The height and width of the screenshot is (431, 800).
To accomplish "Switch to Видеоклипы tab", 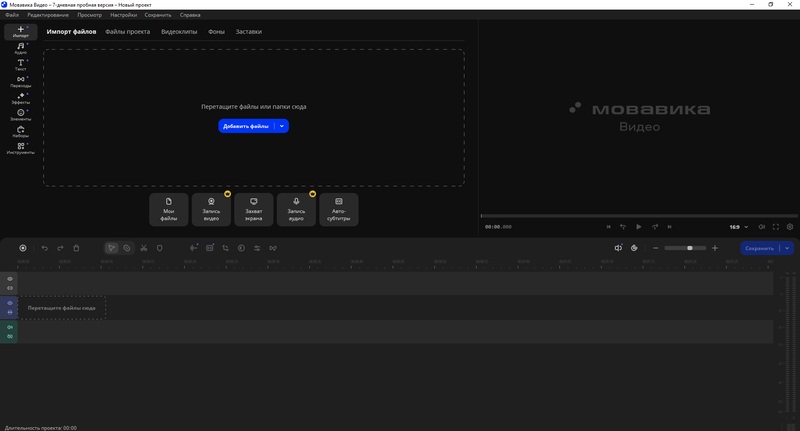I will [x=179, y=32].
